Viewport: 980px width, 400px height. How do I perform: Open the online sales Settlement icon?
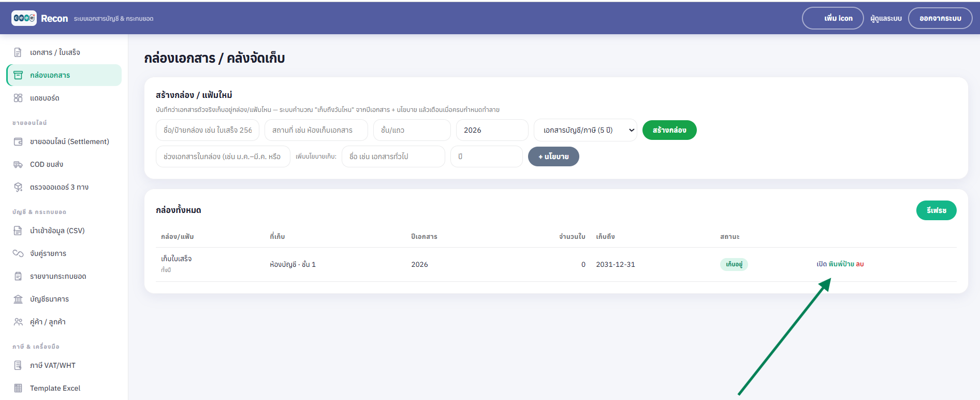tap(18, 141)
